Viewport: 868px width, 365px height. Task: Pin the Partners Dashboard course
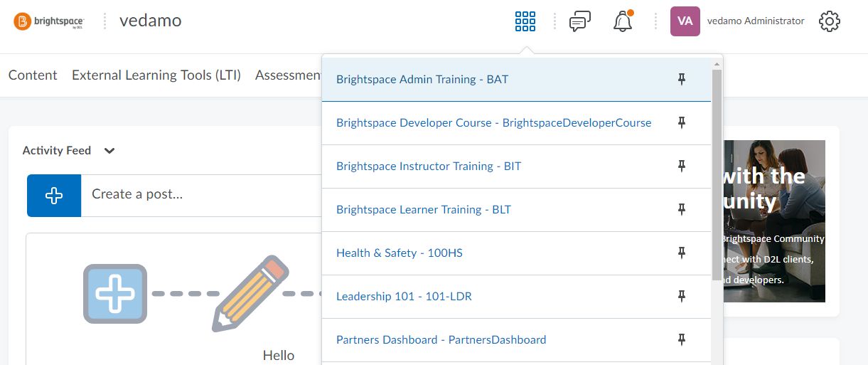681,340
